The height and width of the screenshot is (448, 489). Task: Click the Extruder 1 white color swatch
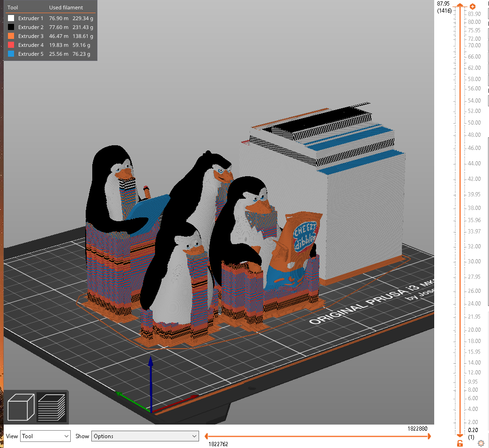11,18
